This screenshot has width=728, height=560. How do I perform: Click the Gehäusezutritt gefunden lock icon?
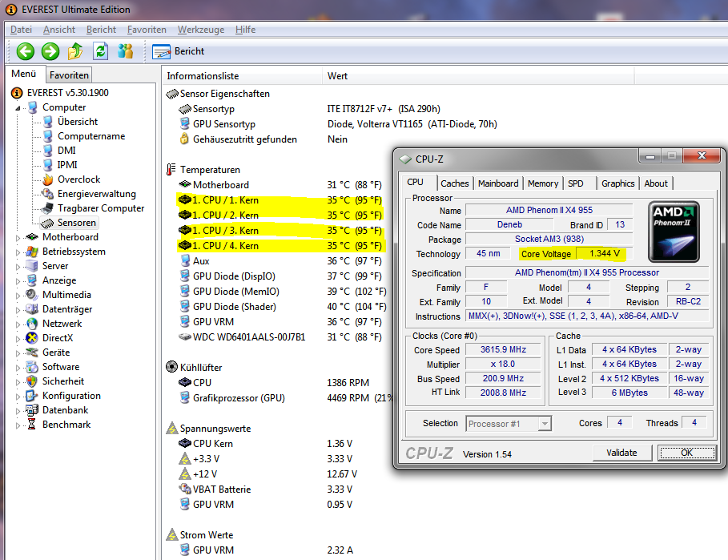(x=185, y=139)
